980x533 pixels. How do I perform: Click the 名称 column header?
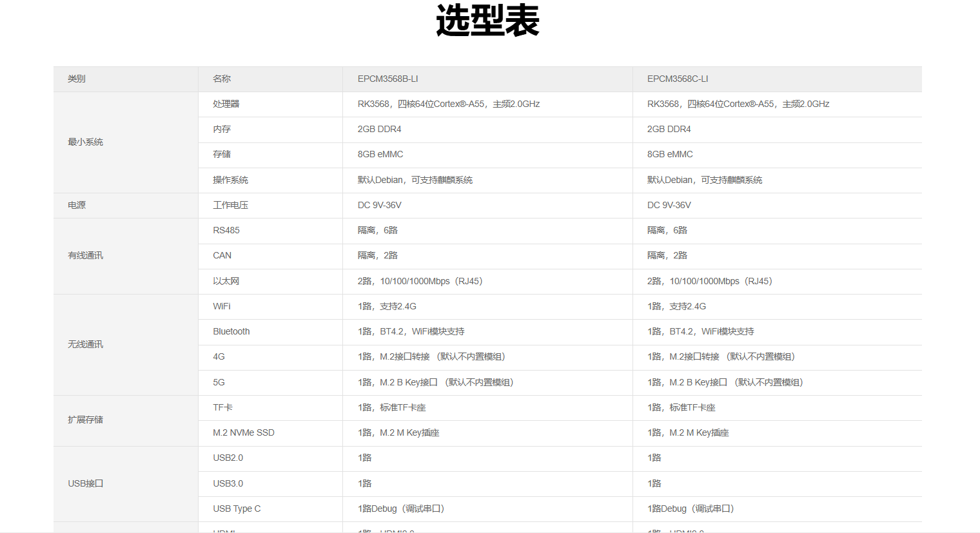coord(222,79)
